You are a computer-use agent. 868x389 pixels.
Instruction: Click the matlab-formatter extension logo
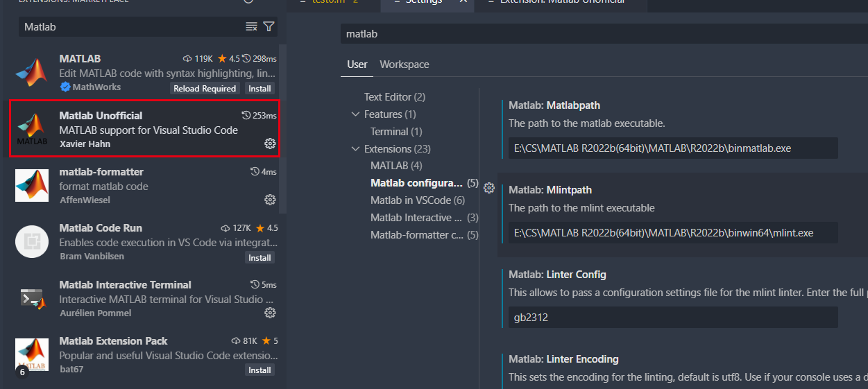tap(32, 186)
